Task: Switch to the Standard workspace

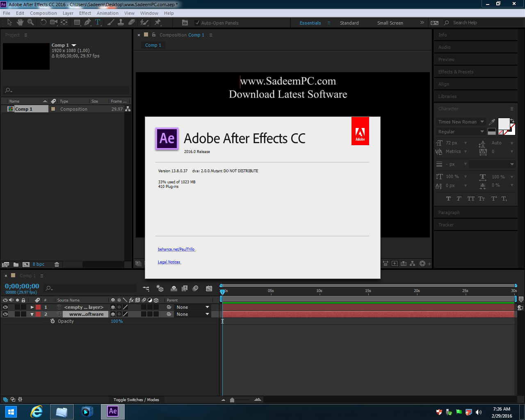Action: coord(349,23)
